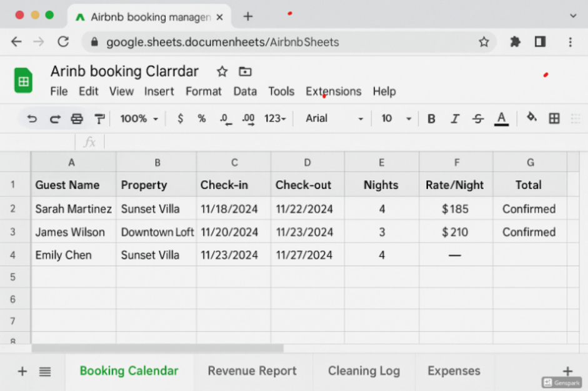588x391 pixels.
Task: Select the James Wilson cell
Action: [x=73, y=232]
